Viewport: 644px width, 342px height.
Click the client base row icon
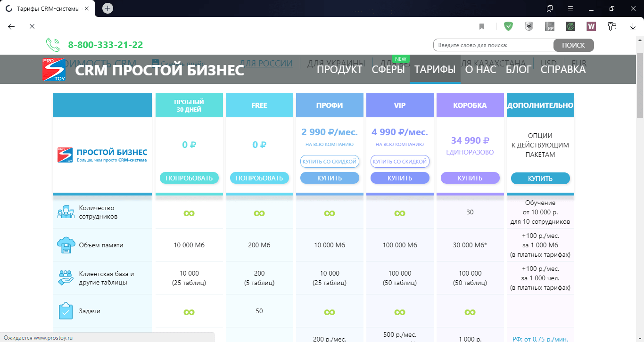[x=66, y=277]
